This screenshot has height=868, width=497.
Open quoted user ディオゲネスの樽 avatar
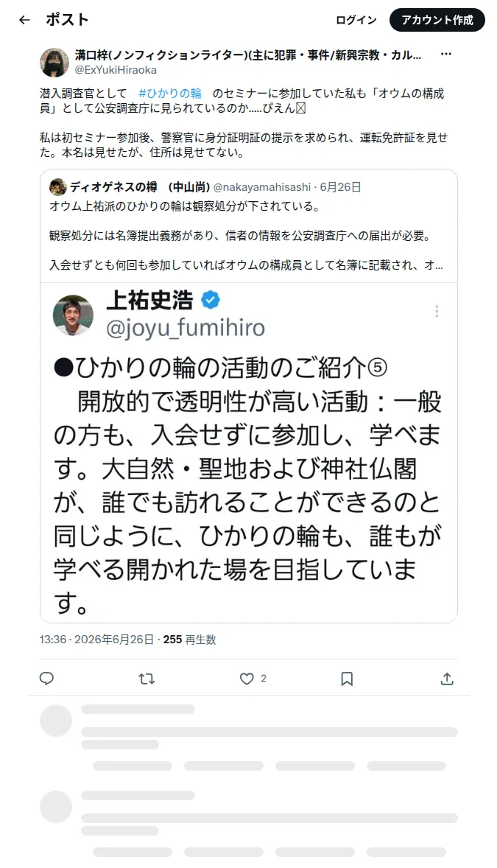[57, 187]
